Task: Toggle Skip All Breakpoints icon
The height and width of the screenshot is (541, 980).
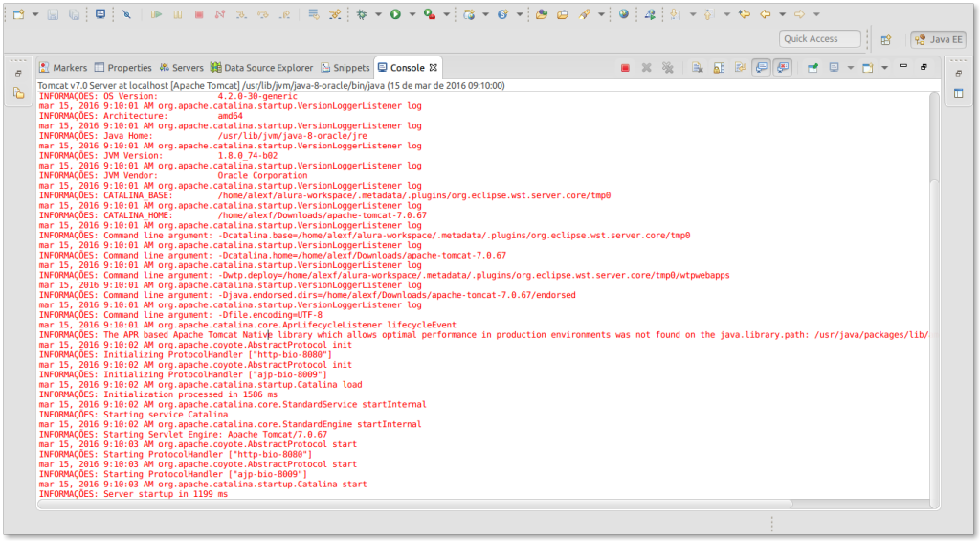Action: pyautogui.click(x=127, y=13)
